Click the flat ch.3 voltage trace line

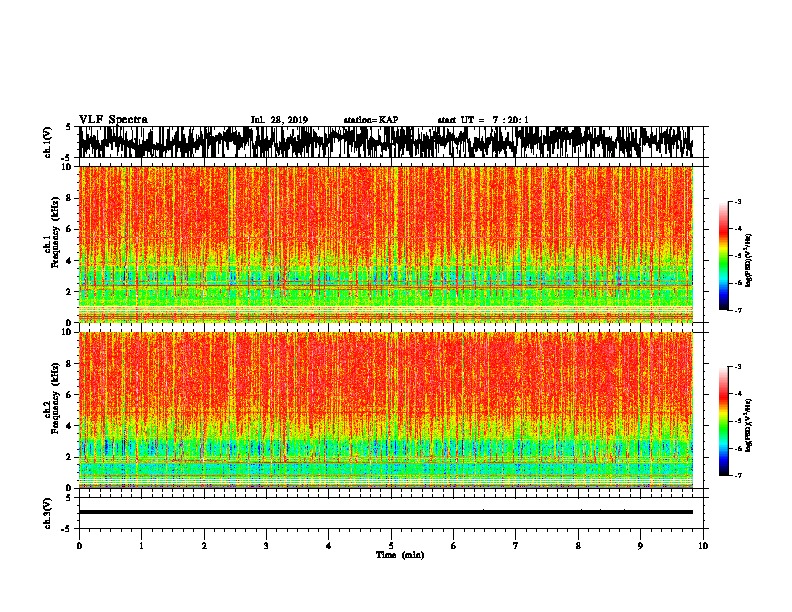[386, 512]
